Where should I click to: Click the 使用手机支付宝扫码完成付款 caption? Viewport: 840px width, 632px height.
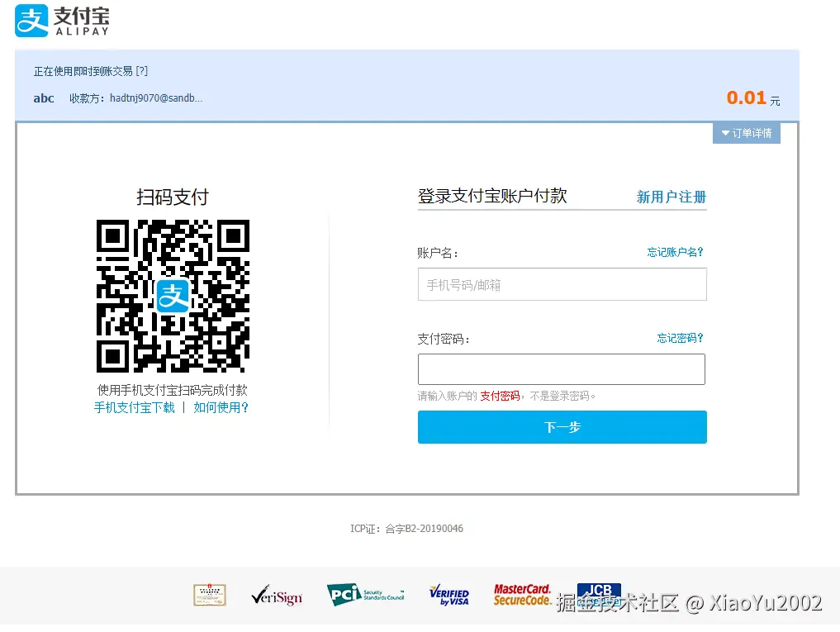pyautogui.click(x=173, y=390)
